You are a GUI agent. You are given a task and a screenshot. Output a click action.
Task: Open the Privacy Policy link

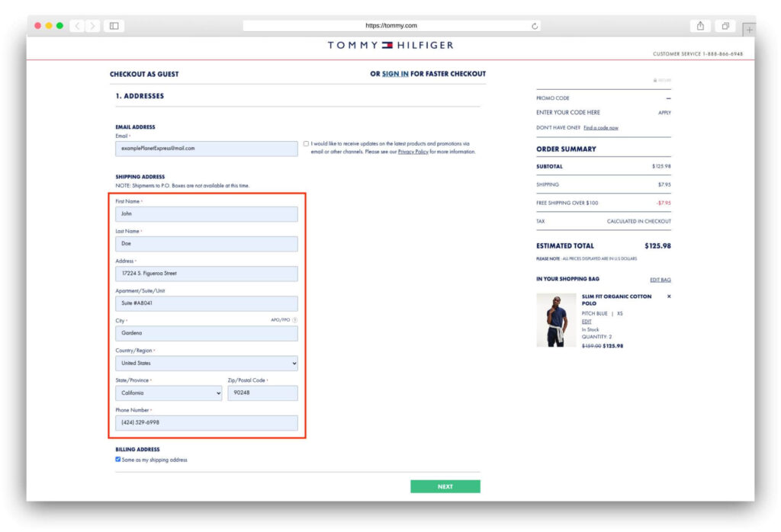tap(413, 152)
